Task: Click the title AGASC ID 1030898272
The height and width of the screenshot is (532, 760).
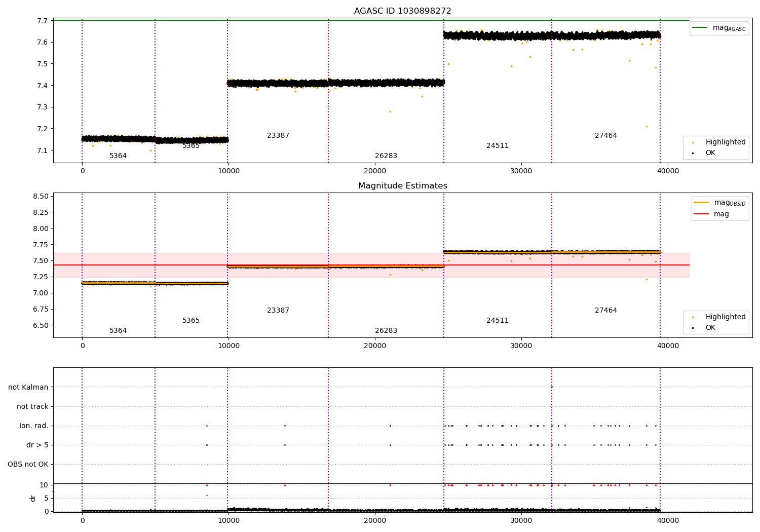Action: 402,11
